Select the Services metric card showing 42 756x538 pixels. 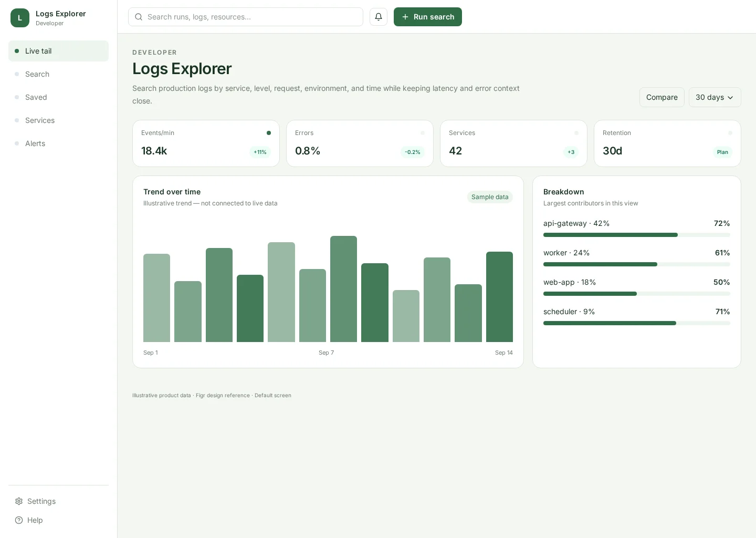coord(513,143)
